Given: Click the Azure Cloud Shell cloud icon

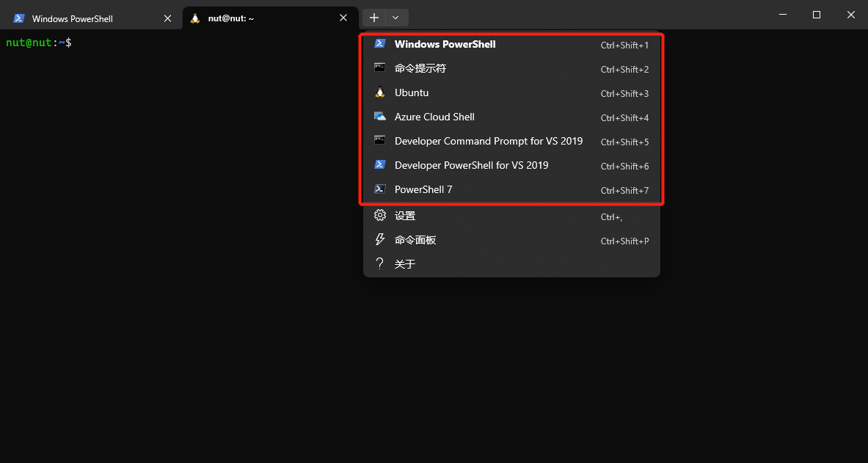Looking at the screenshot, I should point(380,117).
